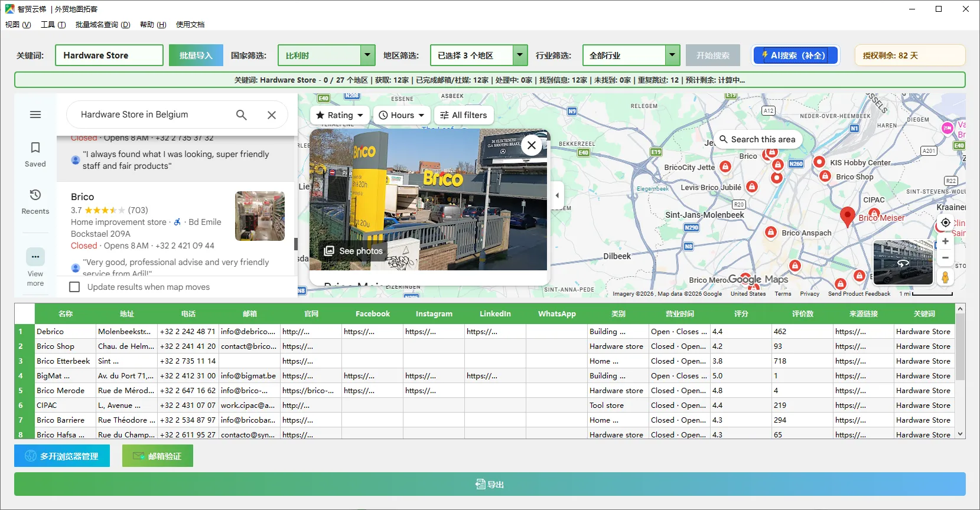Open the Terms link on map
This screenshot has height=510, width=980.
pos(783,293)
